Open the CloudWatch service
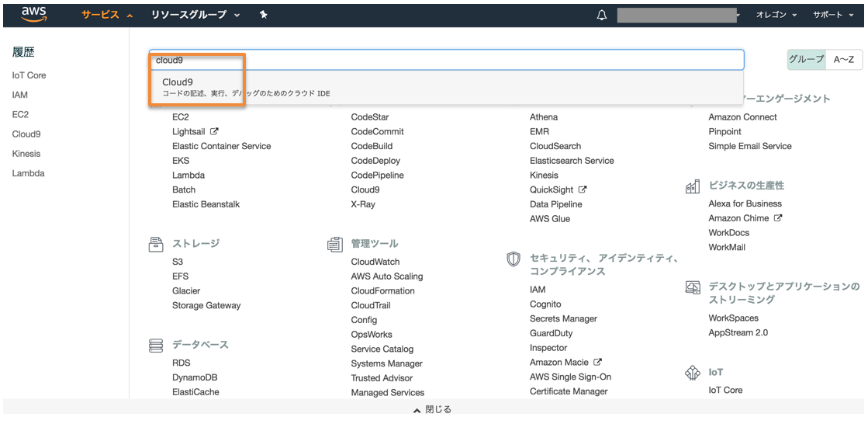Viewport: 868px width, 424px height. coord(375,262)
